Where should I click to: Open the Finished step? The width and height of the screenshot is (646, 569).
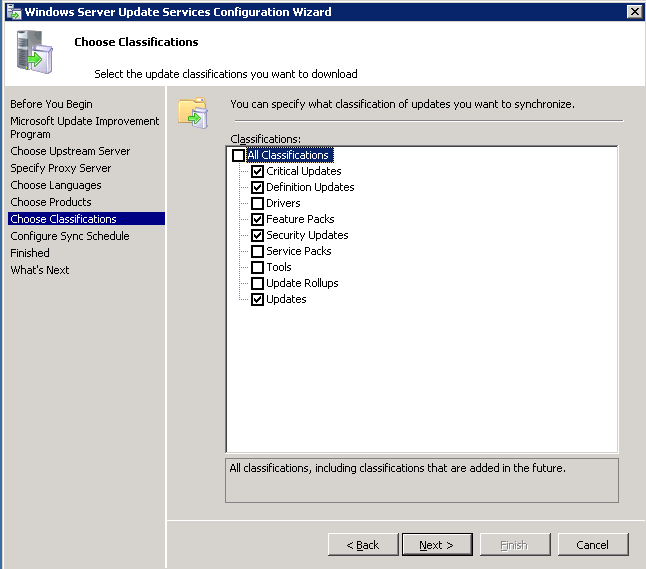tap(30, 253)
